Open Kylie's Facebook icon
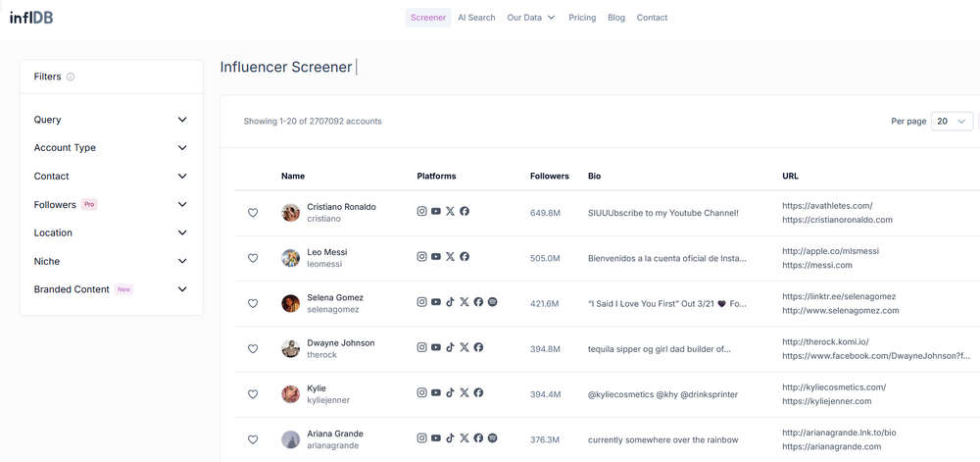Screen dimensions: 980x462 [478, 392]
